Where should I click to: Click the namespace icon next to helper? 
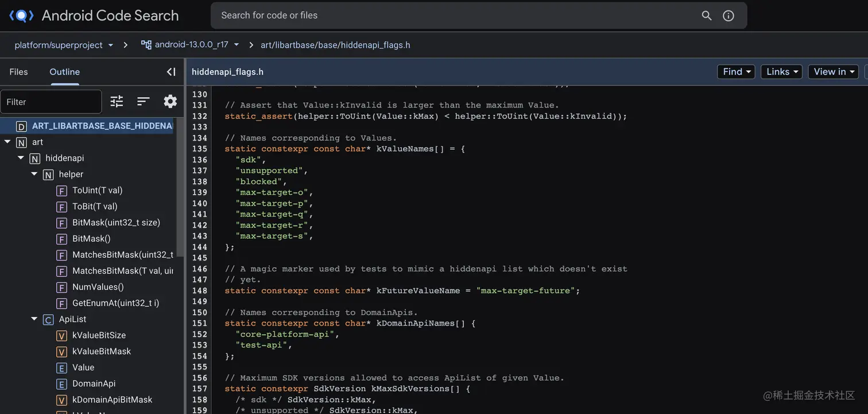click(48, 175)
